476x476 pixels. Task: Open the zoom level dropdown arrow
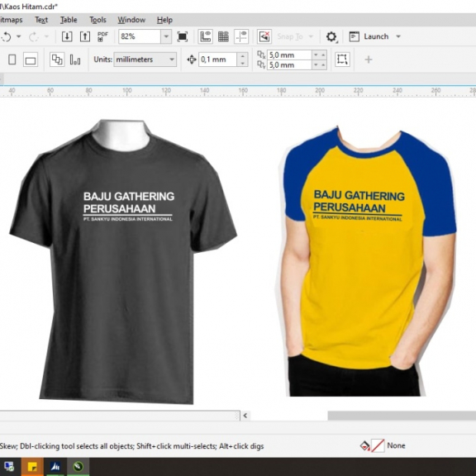pyautogui.click(x=166, y=36)
